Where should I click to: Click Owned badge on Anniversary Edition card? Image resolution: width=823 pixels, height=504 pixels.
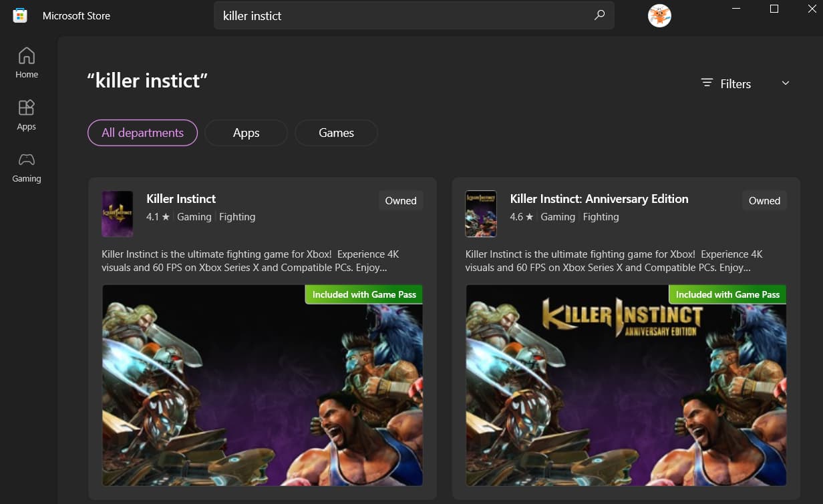764,200
